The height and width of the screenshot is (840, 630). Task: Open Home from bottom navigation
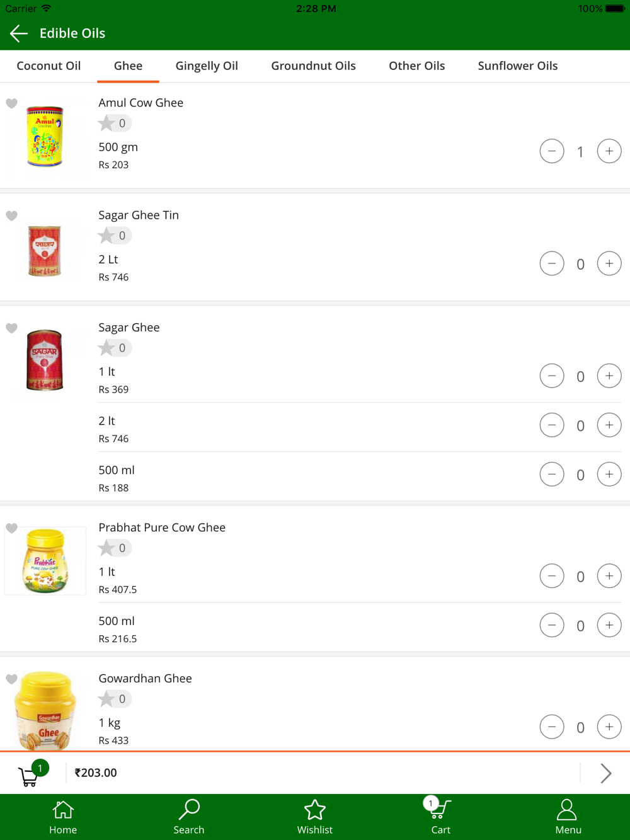coord(63,817)
